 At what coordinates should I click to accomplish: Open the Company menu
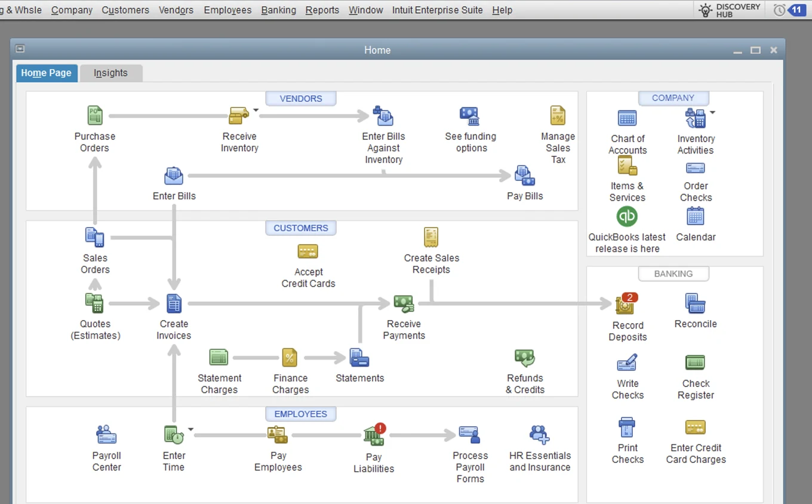(x=72, y=10)
